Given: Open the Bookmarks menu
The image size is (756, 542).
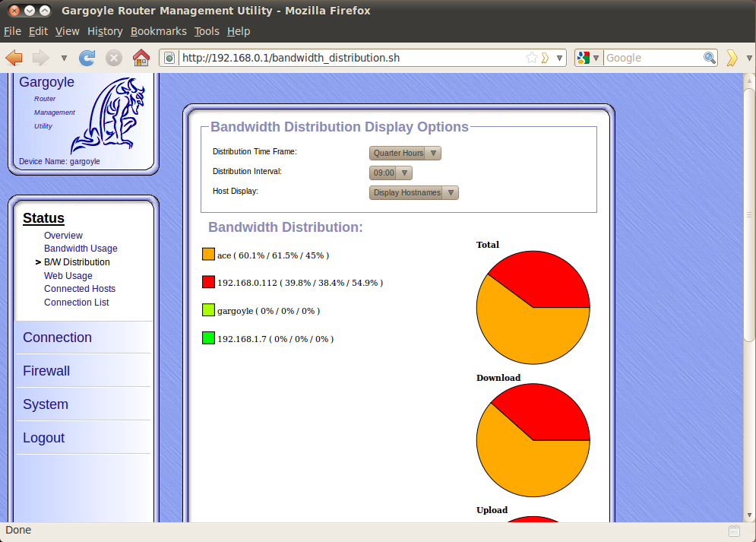Looking at the screenshot, I should [159, 31].
